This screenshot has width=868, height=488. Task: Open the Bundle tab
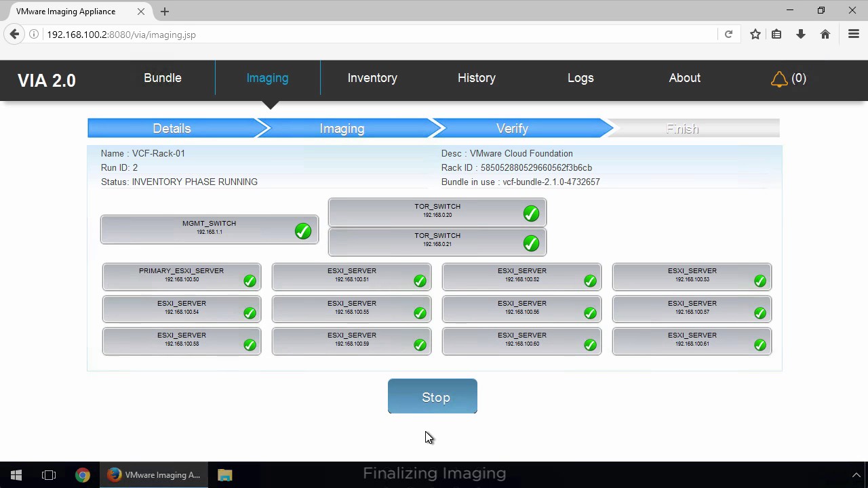pos(163,78)
